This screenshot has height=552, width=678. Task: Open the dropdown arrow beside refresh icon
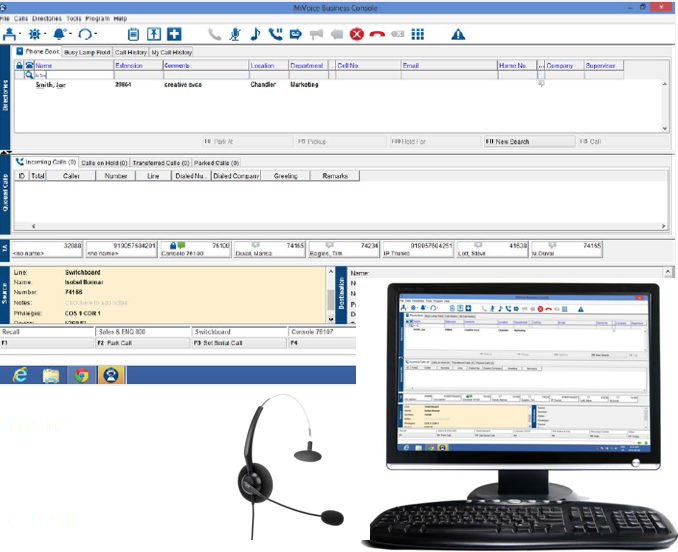coord(96,33)
